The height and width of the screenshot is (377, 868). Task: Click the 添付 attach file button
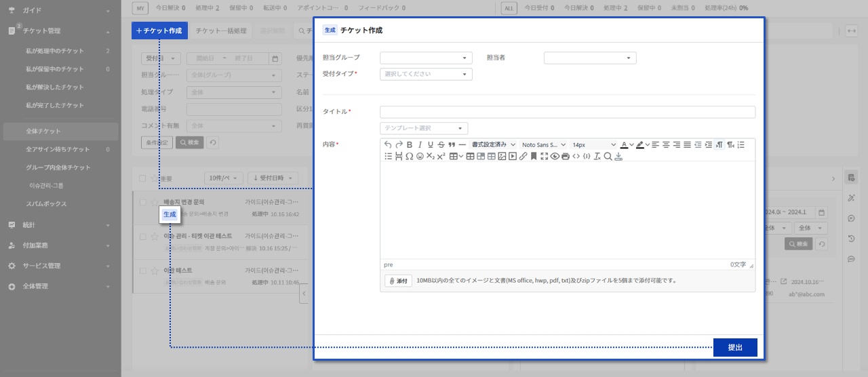click(398, 280)
